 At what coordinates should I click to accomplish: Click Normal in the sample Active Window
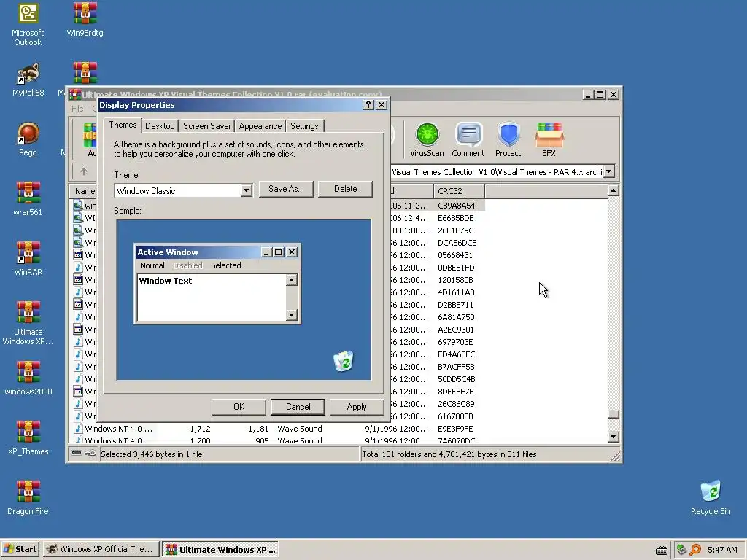(152, 265)
